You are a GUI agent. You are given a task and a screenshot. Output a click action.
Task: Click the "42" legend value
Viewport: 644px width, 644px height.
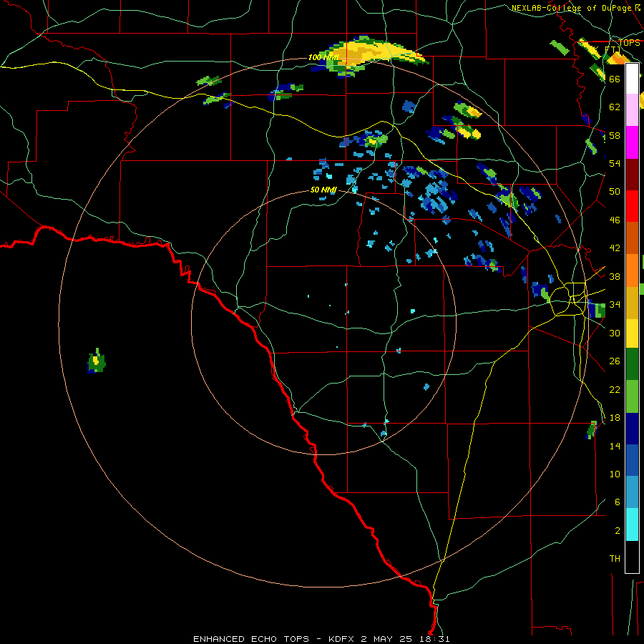[615, 248]
